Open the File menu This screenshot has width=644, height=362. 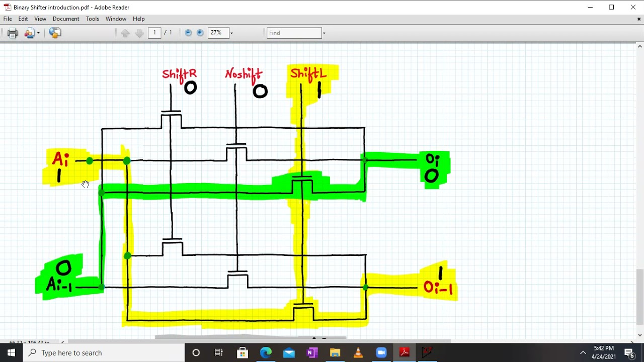click(x=8, y=19)
